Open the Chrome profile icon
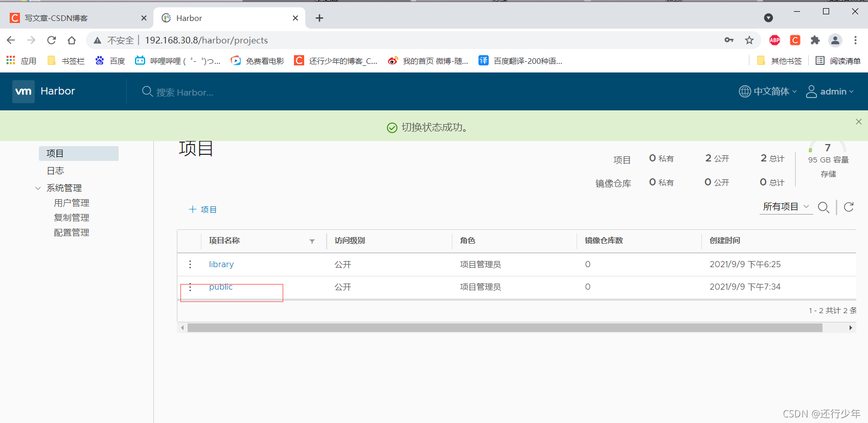 pyautogui.click(x=835, y=40)
